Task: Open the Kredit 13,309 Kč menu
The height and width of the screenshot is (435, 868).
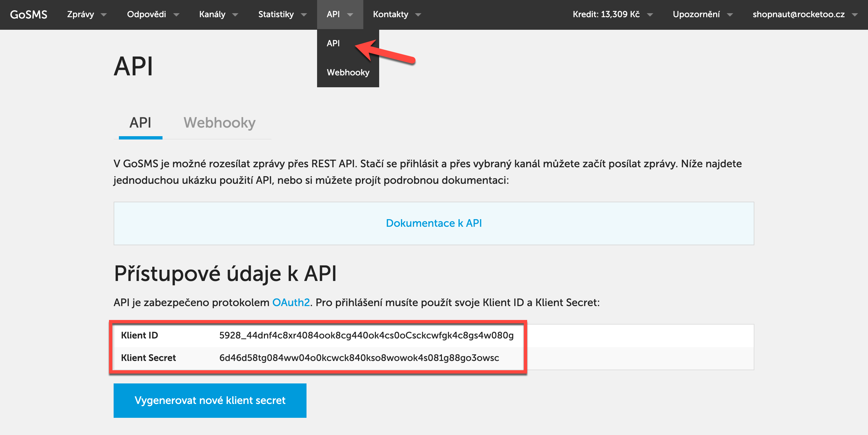Action: coord(606,14)
